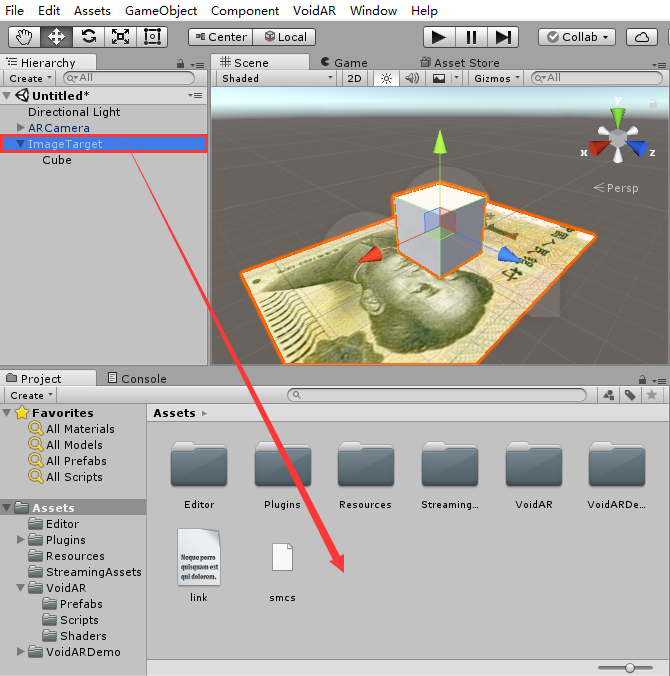Click the Play button

pos(439,37)
